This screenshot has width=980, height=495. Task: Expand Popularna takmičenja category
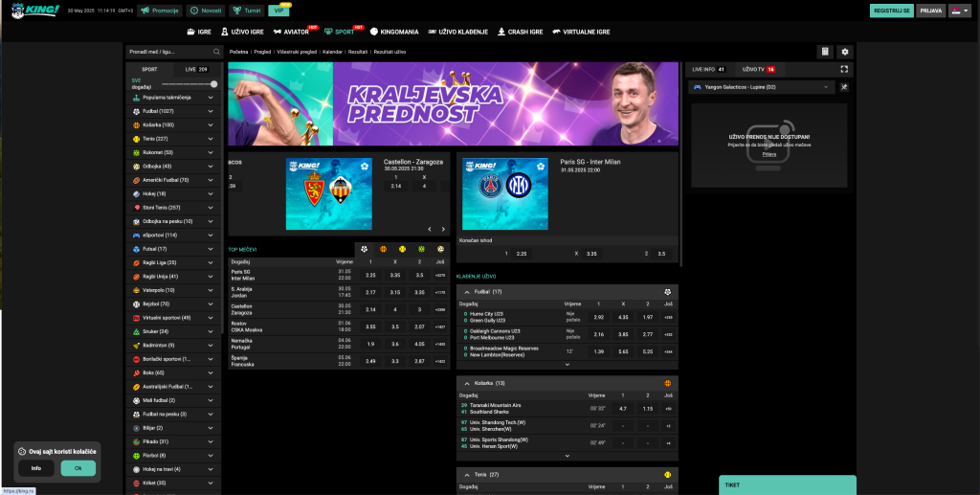click(211, 98)
